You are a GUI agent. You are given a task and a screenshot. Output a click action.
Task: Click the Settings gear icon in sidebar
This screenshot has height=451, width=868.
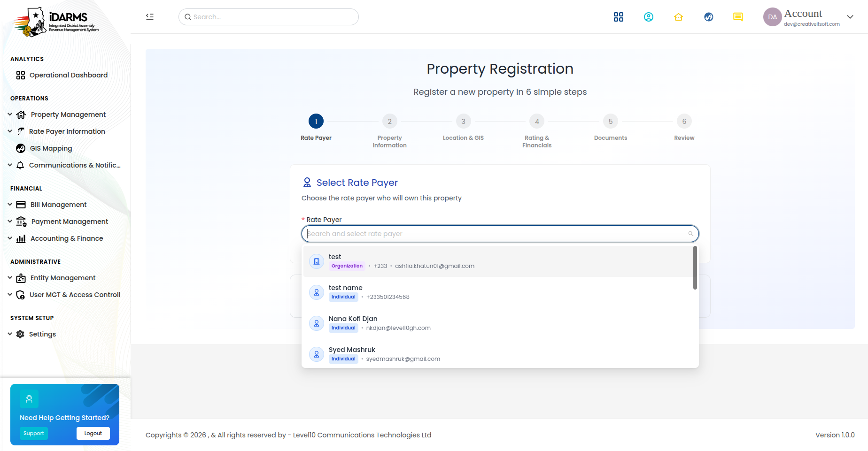pyautogui.click(x=20, y=334)
